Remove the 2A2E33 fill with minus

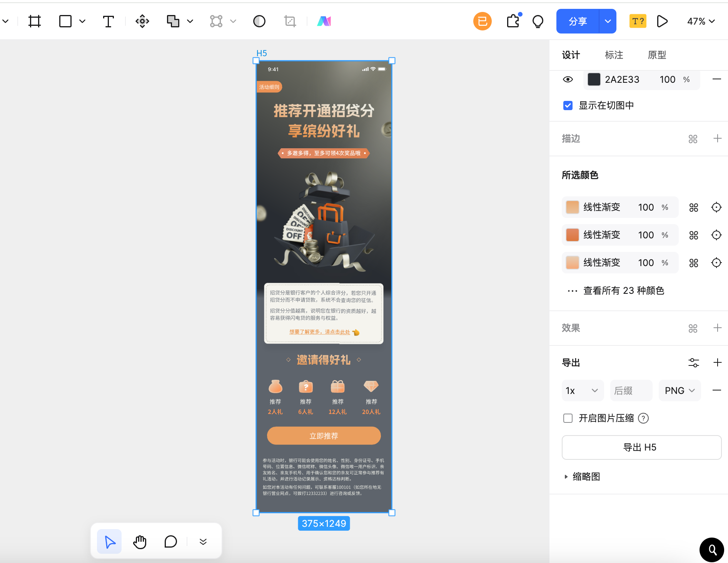click(717, 79)
